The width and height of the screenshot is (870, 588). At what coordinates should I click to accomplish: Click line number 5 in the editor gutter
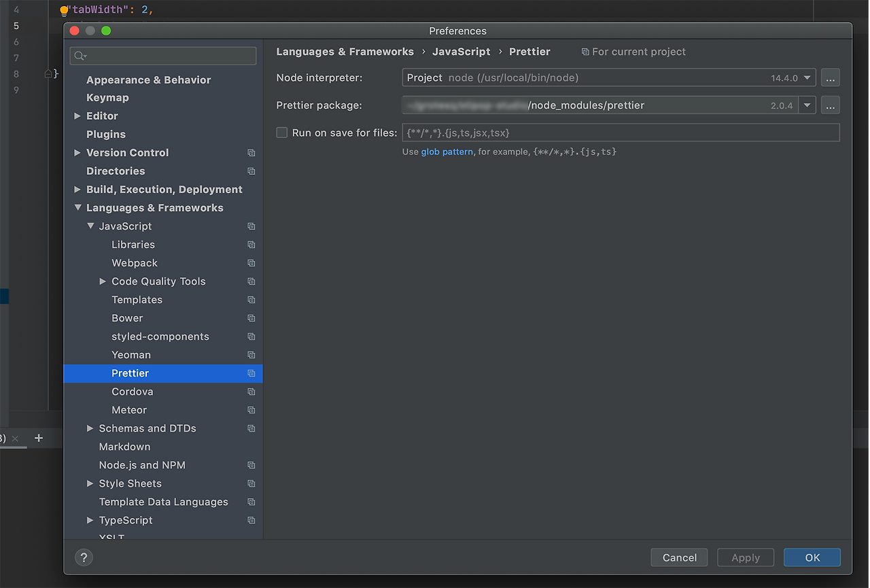pyautogui.click(x=16, y=26)
